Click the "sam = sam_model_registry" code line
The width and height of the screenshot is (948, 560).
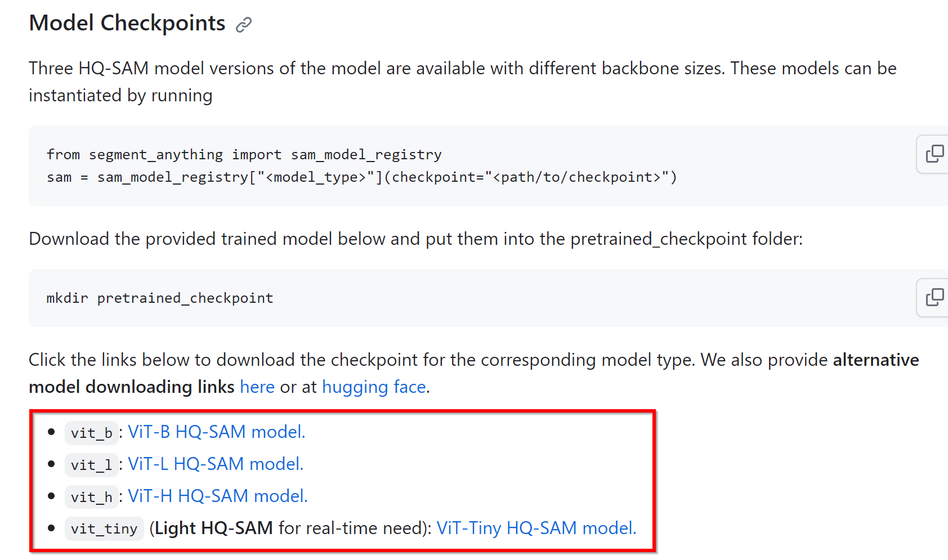361,177
